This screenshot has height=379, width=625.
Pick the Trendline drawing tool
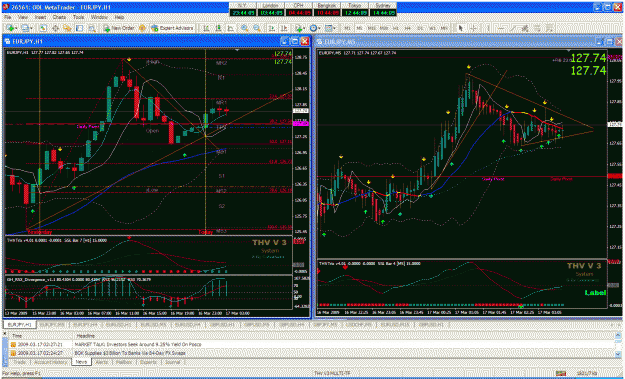[513, 28]
